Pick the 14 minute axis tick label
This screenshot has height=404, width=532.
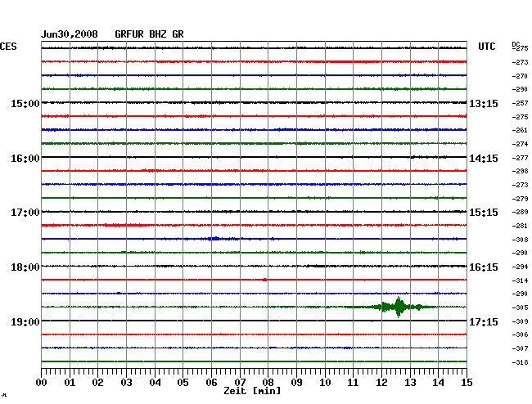pyautogui.click(x=438, y=383)
